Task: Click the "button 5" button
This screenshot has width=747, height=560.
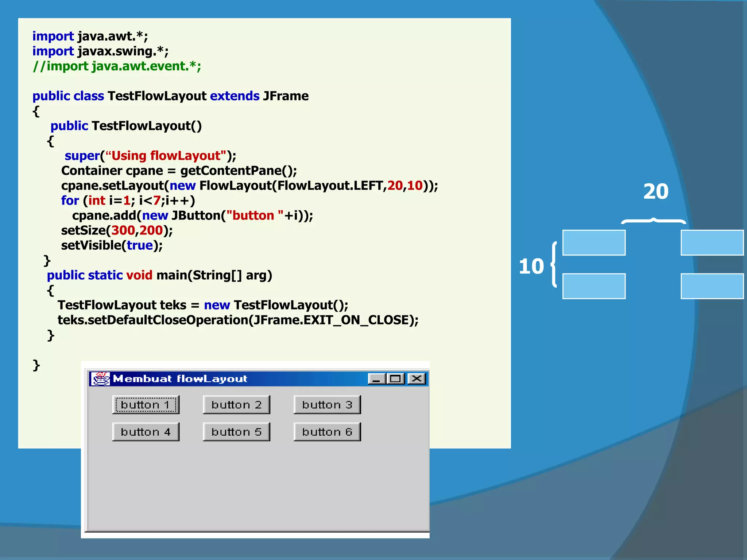Action: click(236, 432)
